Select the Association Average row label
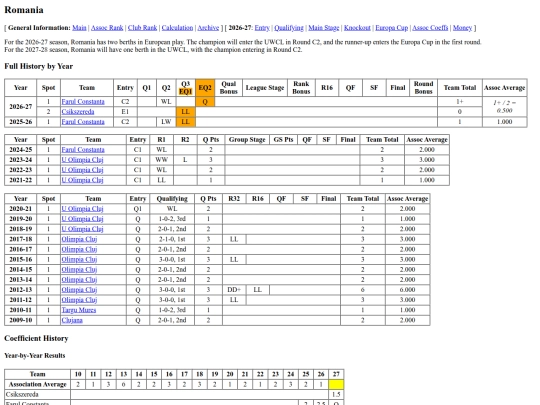The width and height of the screenshot is (540, 405). coord(38,384)
